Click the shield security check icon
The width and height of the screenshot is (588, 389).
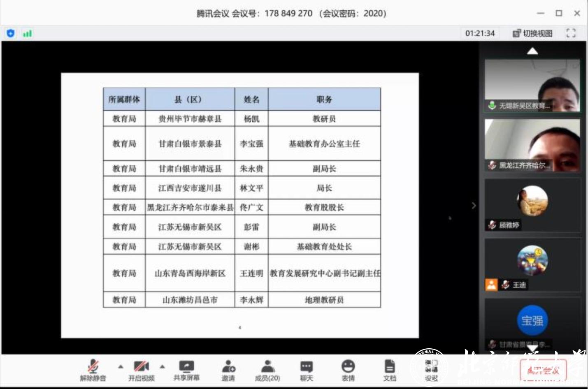click(x=10, y=33)
